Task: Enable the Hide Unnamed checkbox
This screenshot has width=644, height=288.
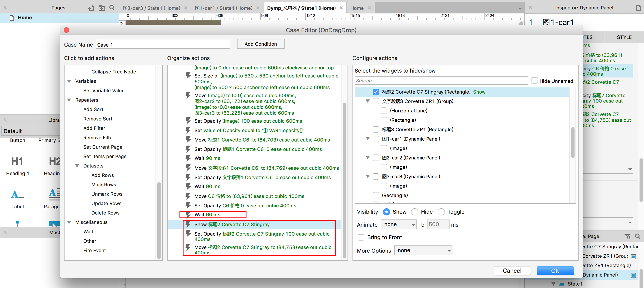Action: point(534,81)
